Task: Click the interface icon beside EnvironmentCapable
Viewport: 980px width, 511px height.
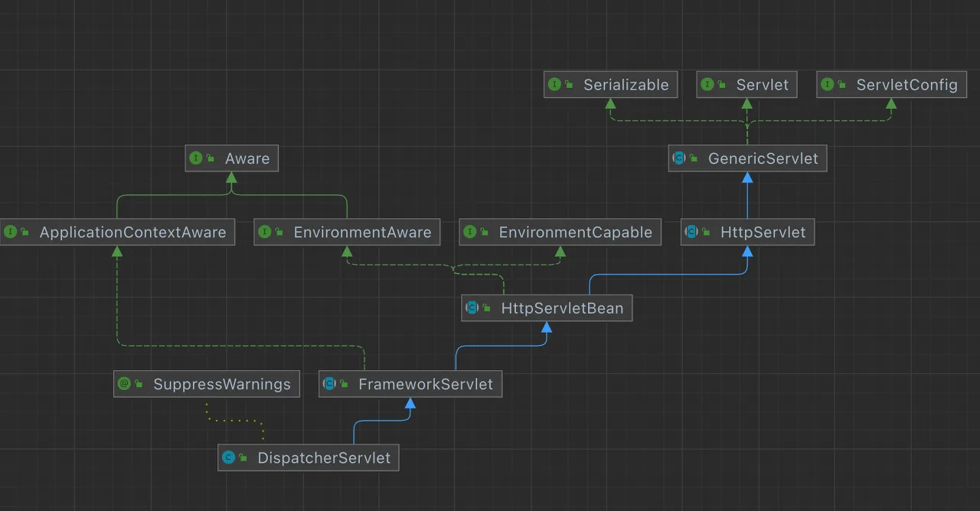Action: coord(470,232)
